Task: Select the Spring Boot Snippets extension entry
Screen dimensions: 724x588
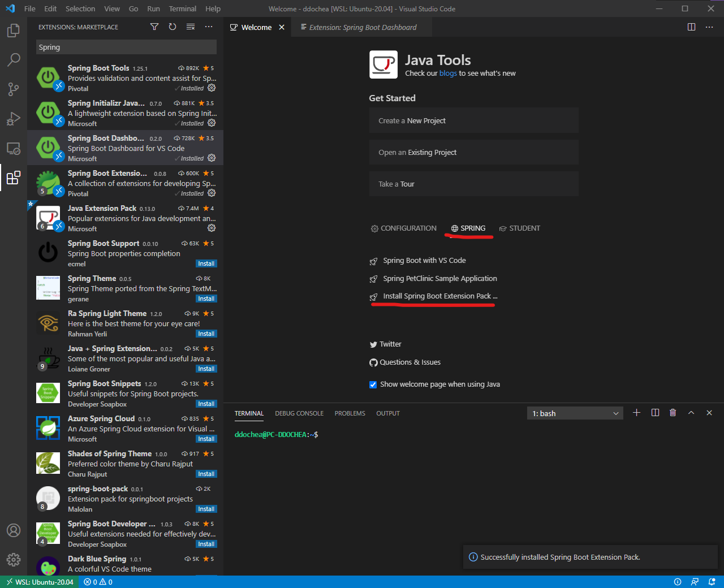Action: point(126,394)
